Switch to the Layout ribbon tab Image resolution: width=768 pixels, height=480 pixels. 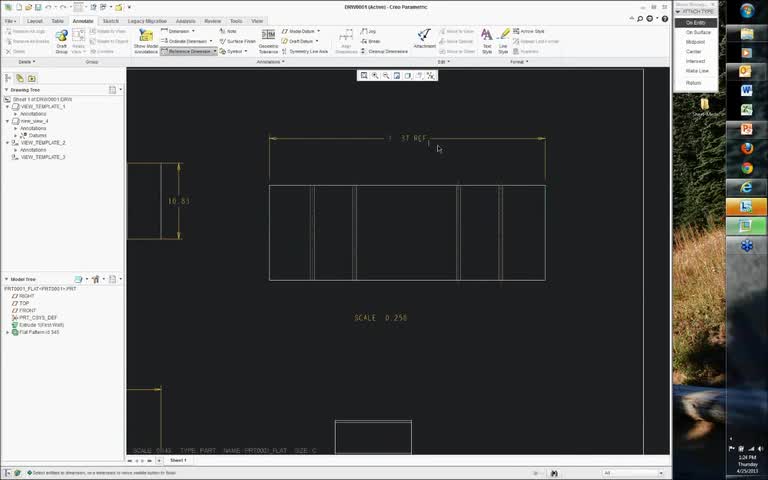pyautogui.click(x=35, y=21)
